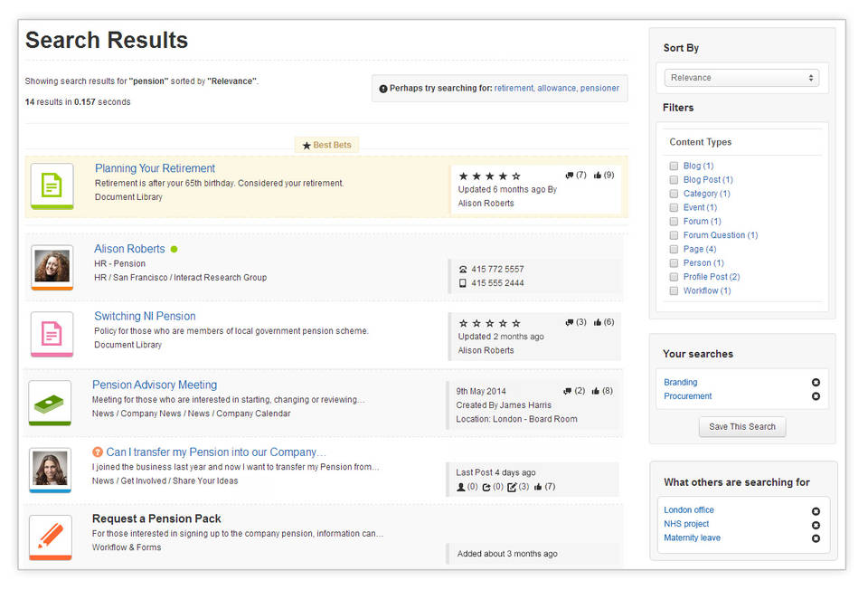Screen dimensions: 868x590
Task: Open the Planning Your Retirement document icon
Action: click(51, 186)
